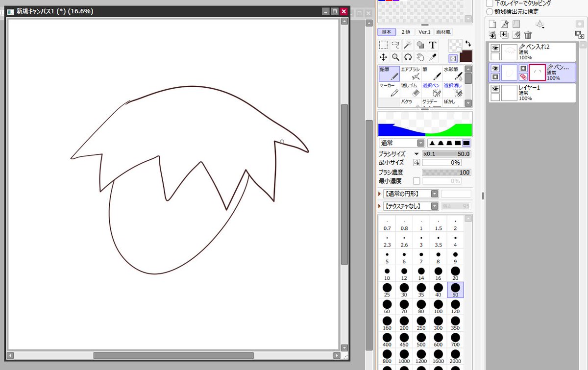Image resolution: width=588 pixels, height=370 pixels.
Task: Select the 消しゴム eraser tool
Action: [411, 90]
